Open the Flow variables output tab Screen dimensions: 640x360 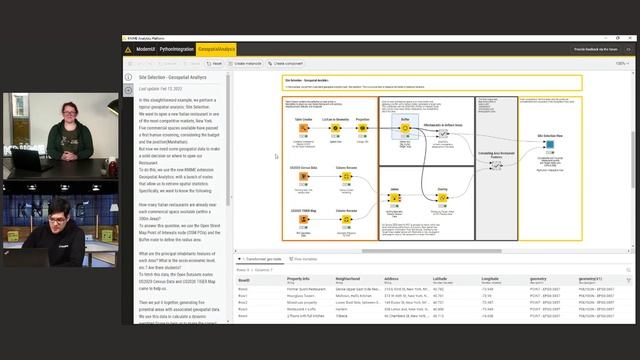pyautogui.click(x=303, y=259)
